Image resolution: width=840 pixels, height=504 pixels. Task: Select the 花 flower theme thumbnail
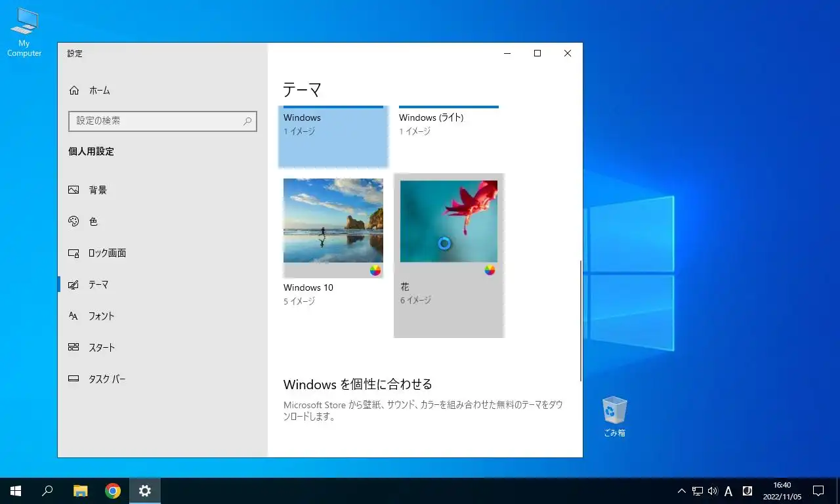pos(449,221)
